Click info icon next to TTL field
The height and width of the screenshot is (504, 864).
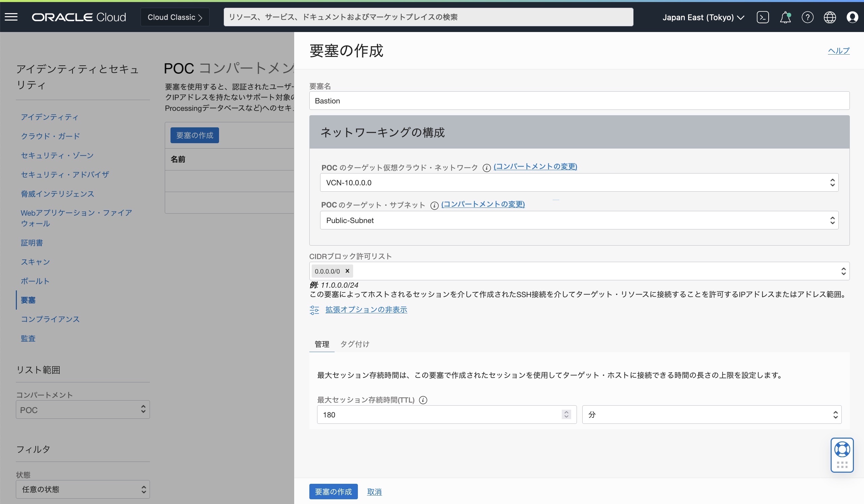(423, 400)
